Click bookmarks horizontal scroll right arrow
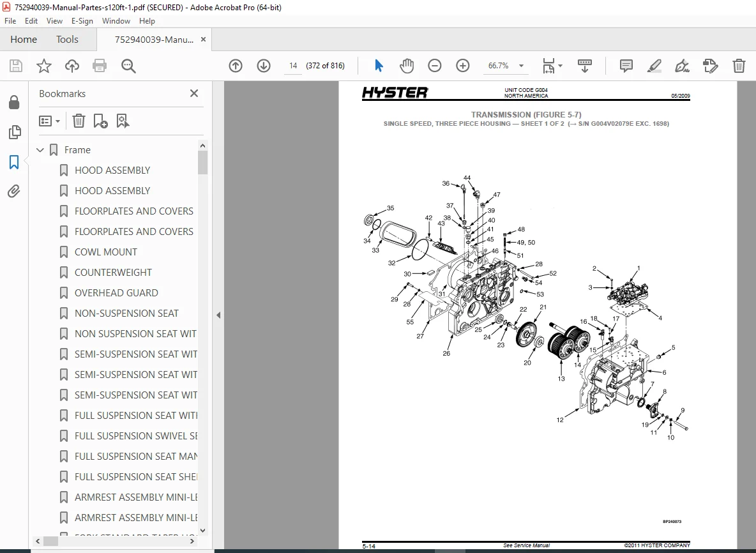Viewport: 756px width, 553px height. click(x=192, y=542)
